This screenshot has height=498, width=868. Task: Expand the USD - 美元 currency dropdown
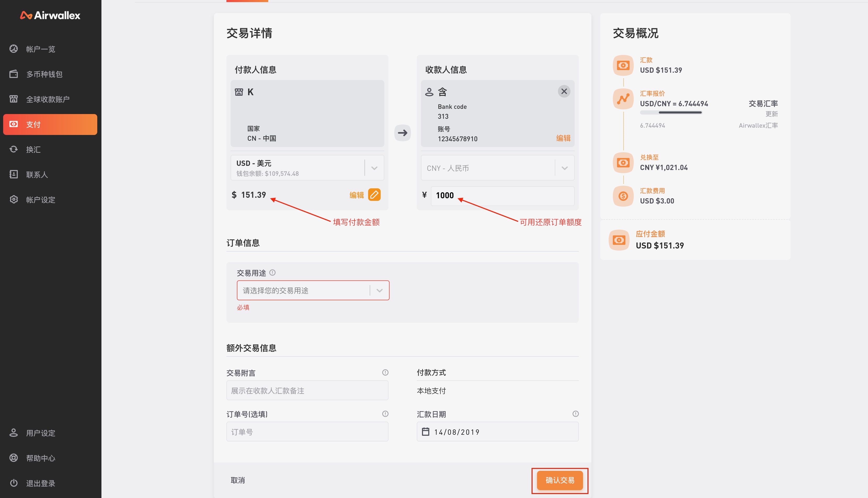point(374,168)
